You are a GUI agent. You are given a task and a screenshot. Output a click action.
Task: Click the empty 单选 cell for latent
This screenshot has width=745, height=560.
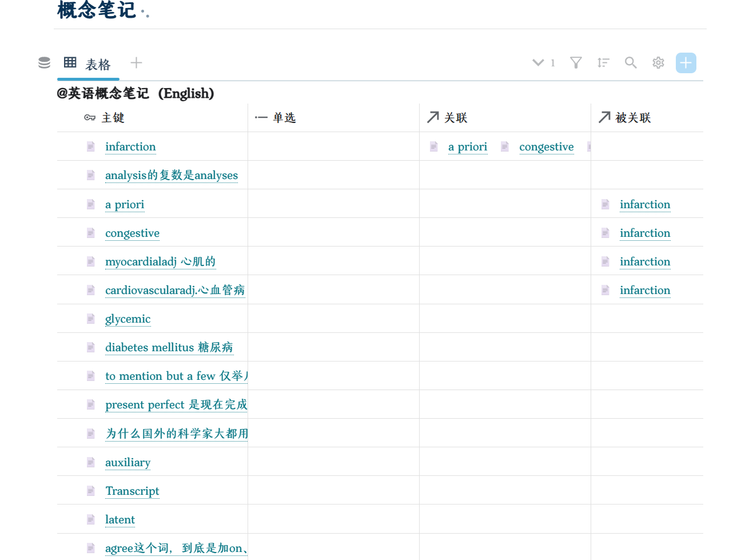tap(333, 519)
